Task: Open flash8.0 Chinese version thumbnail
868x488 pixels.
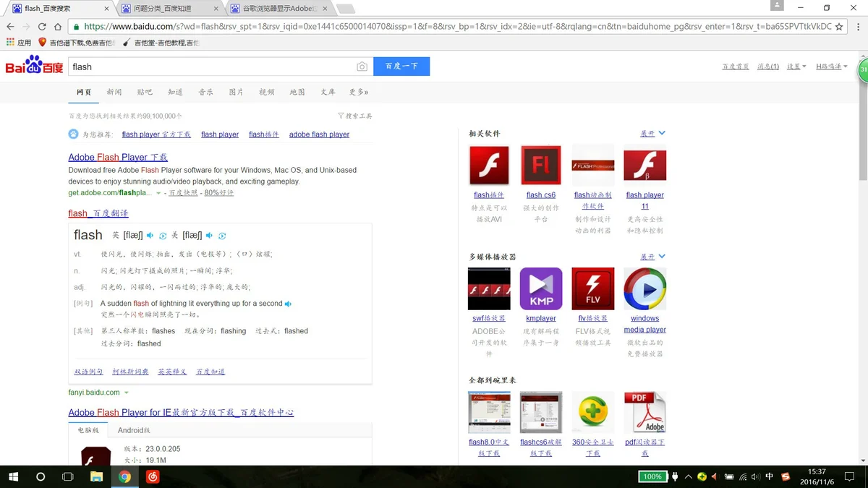Action: [x=489, y=413]
